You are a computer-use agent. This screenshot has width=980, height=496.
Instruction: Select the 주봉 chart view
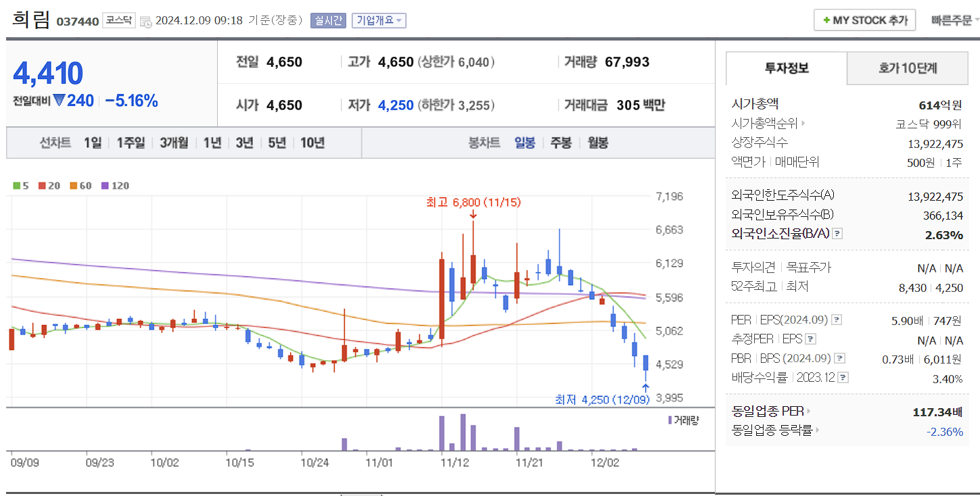tap(560, 143)
